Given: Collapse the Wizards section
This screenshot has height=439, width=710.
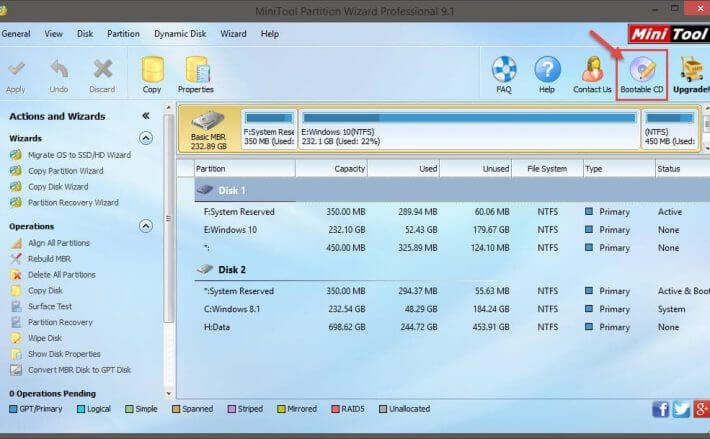Looking at the screenshot, I should tap(145, 138).
